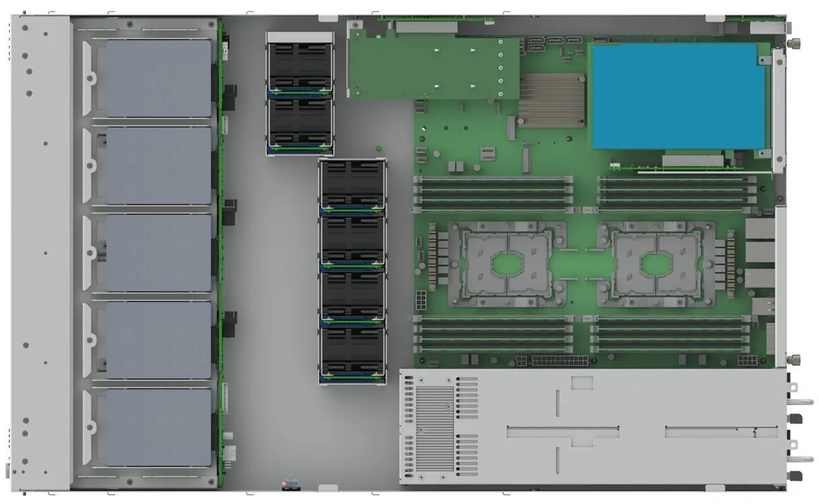Click the middle drive bay
This screenshot has height=504, width=819.
(158, 253)
